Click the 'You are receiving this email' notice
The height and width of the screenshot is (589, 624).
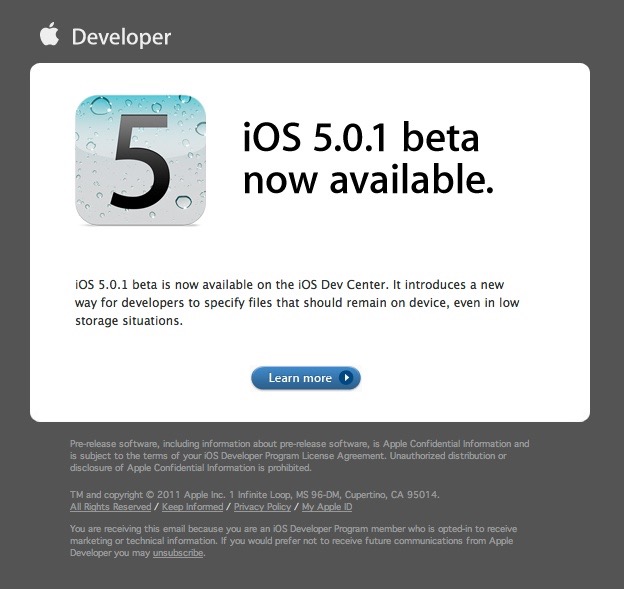pyautogui.click(x=294, y=540)
